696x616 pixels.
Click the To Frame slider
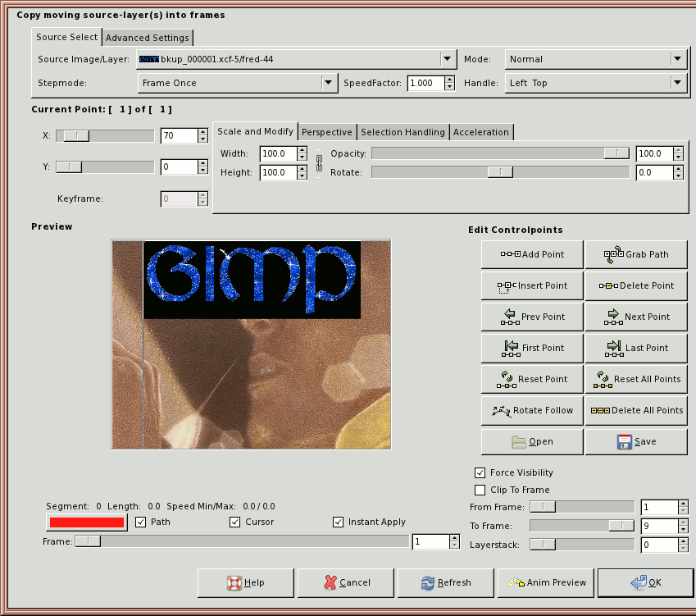coord(582,526)
